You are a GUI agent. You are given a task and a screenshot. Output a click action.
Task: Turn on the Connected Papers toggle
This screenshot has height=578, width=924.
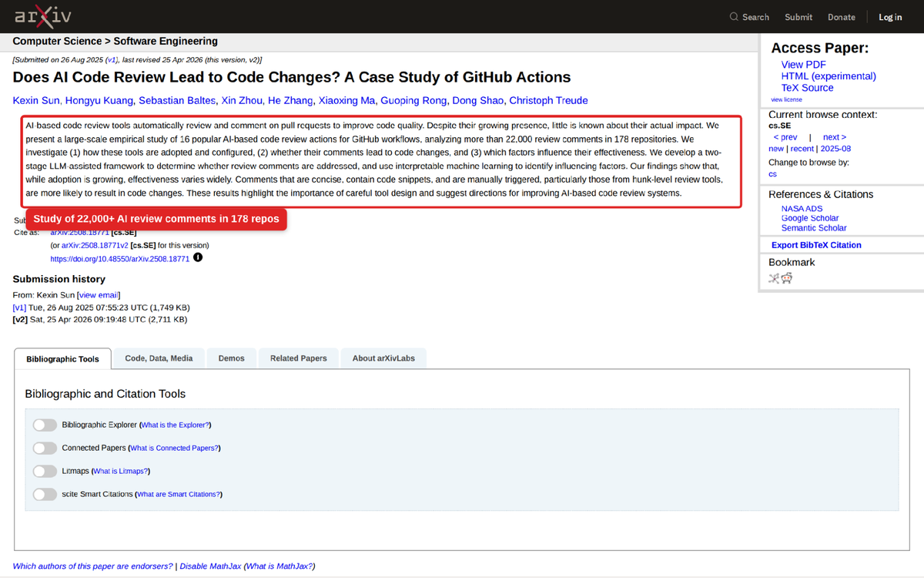[45, 448]
